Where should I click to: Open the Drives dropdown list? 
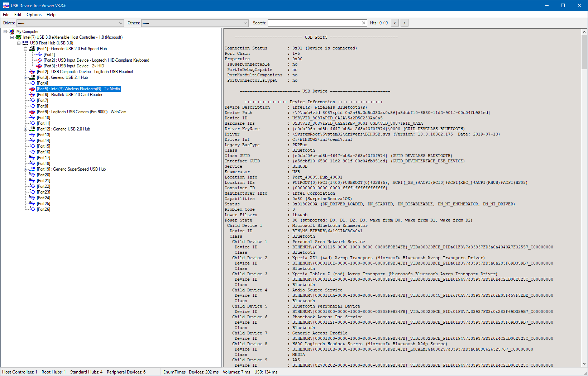coord(120,23)
